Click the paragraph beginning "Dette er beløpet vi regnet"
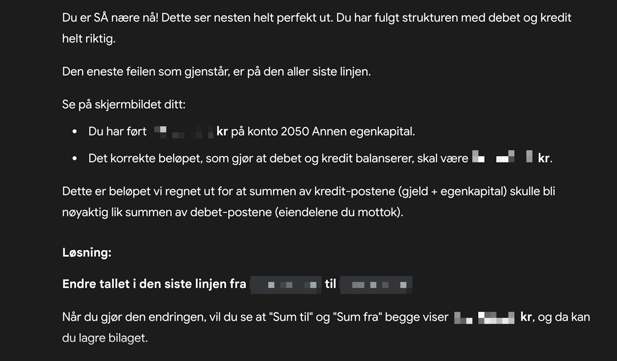This screenshot has width=617, height=361. (x=308, y=202)
